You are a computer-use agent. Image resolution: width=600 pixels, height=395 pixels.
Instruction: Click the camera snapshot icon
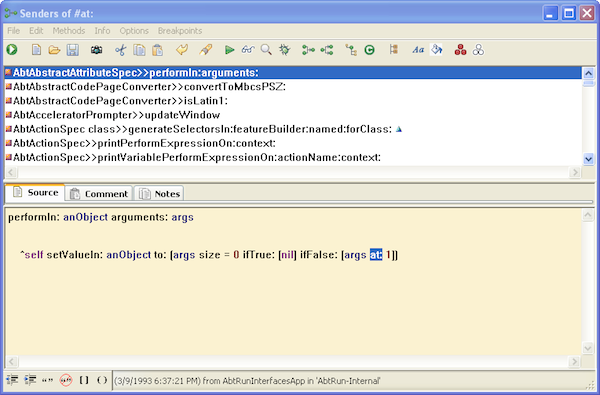(x=96, y=50)
